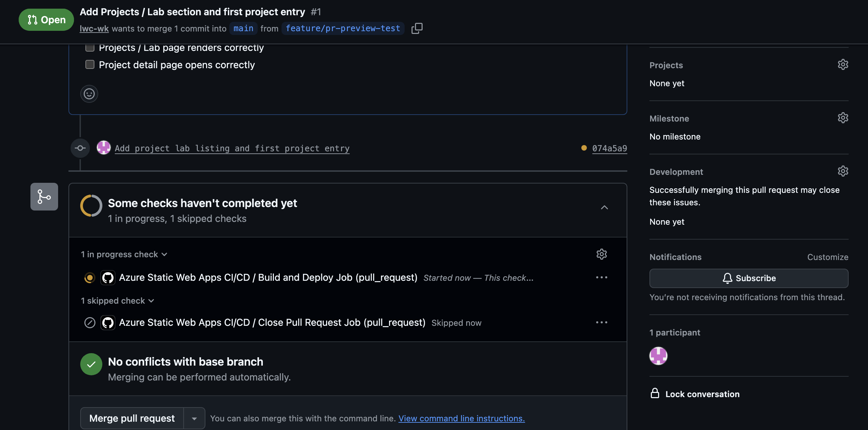Viewport: 868px width, 430px height.
Task: Subscribe to notifications for this thread
Action: click(x=749, y=278)
